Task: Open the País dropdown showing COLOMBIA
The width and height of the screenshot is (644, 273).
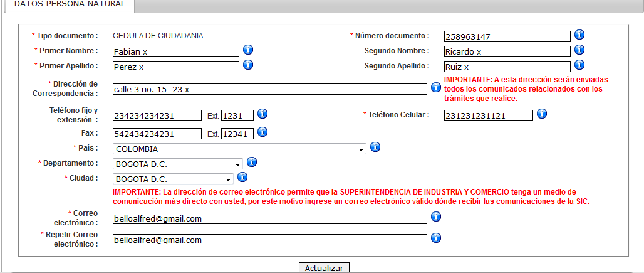Action: 239,149
